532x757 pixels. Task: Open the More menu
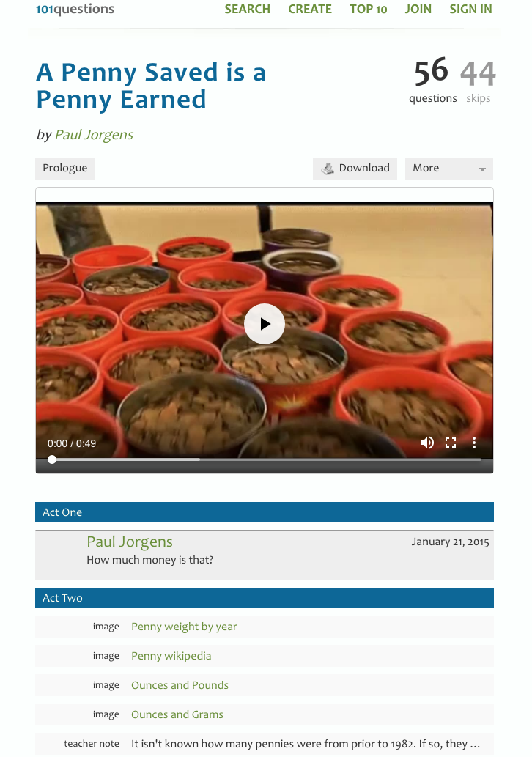(x=449, y=169)
